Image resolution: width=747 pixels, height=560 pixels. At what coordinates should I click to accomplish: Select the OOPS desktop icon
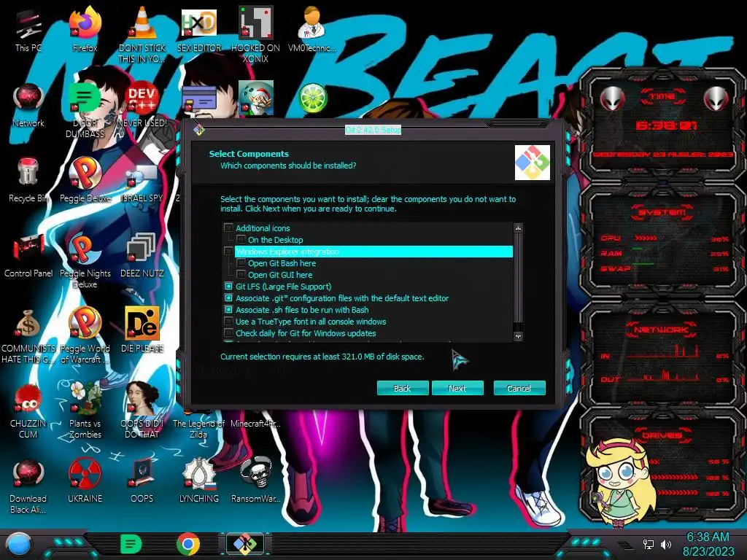click(x=142, y=481)
